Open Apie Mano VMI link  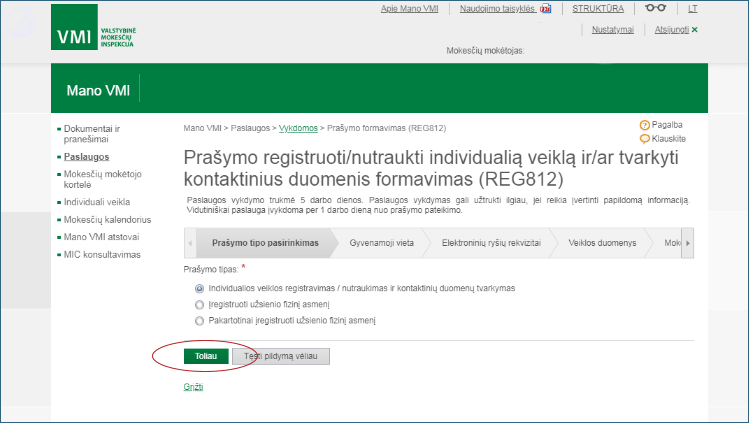point(409,9)
